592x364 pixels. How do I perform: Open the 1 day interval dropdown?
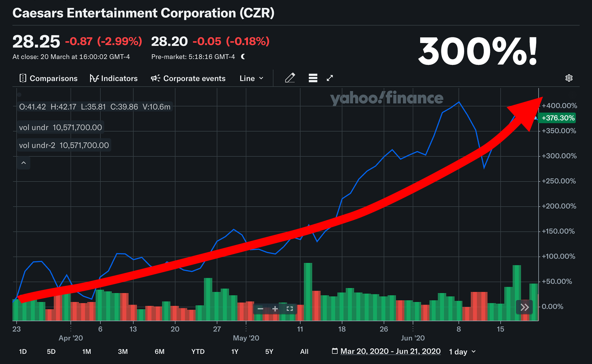[x=463, y=352]
